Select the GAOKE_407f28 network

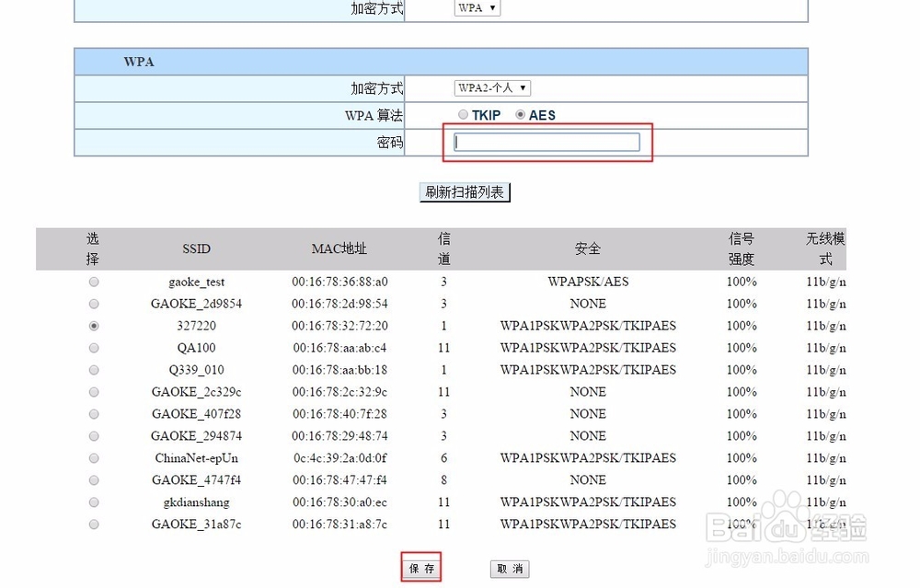pos(93,414)
